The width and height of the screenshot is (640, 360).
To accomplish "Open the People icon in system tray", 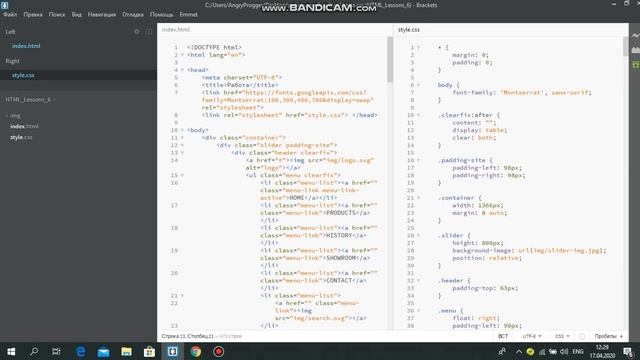I will (502, 351).
